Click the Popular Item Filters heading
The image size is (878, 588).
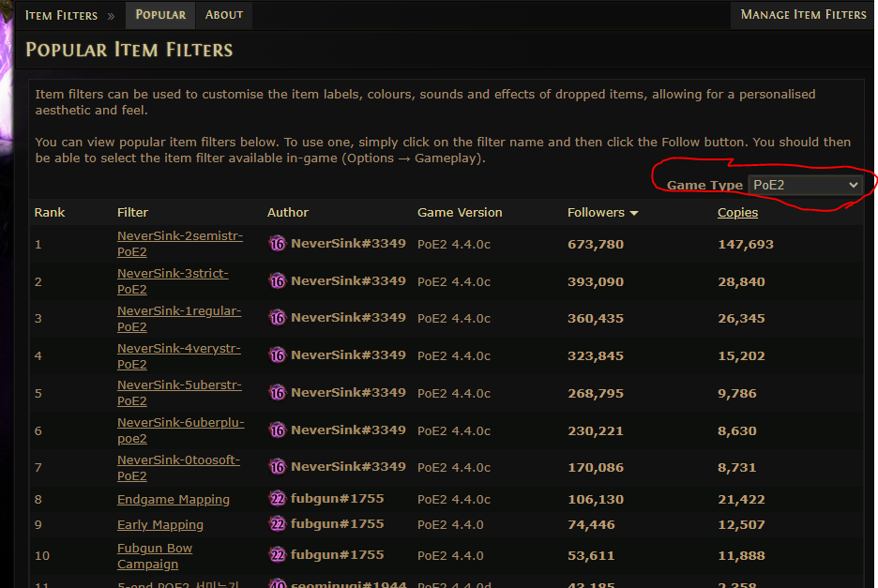click(129, 50)
